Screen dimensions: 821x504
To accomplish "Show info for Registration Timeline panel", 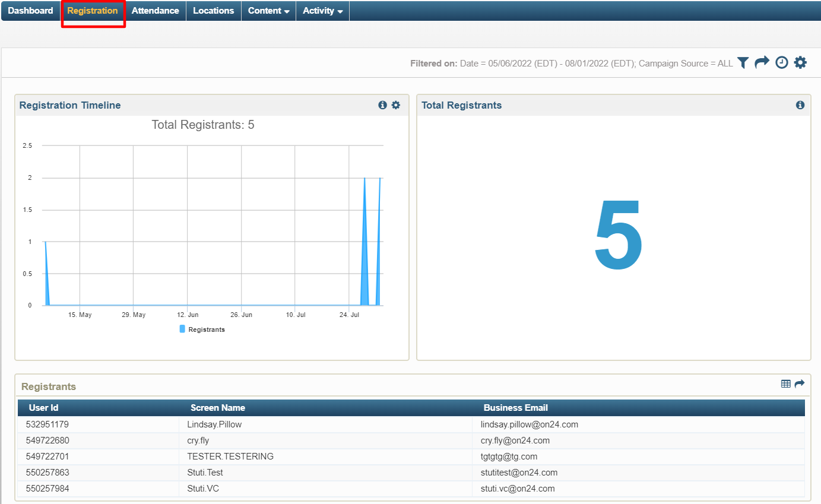I will click(x=382, y=105).
